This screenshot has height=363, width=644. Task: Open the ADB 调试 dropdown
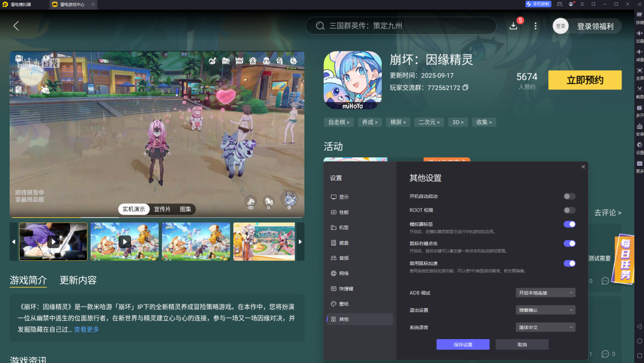click(x=545, y=293)
